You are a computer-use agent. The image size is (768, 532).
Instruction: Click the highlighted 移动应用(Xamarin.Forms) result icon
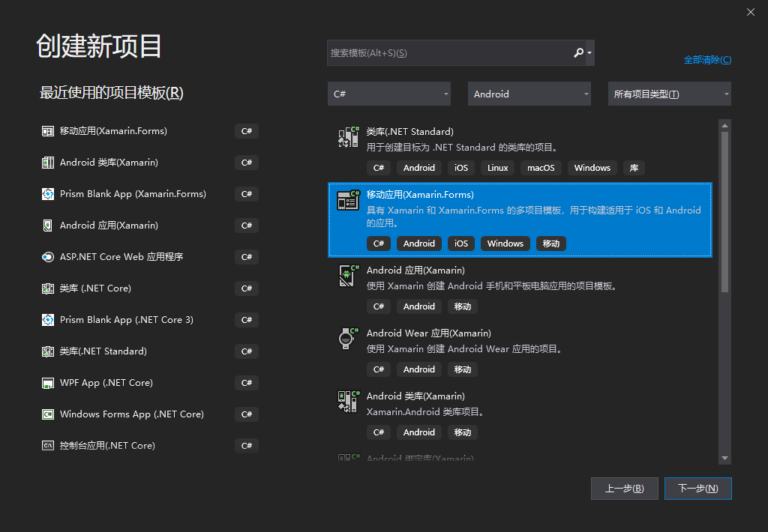tap(348, 200)
